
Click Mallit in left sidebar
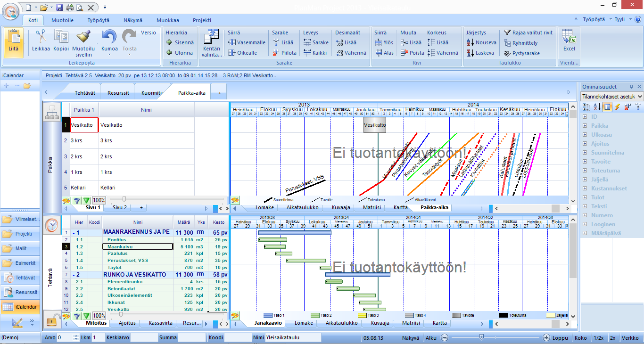click(20, 248)
